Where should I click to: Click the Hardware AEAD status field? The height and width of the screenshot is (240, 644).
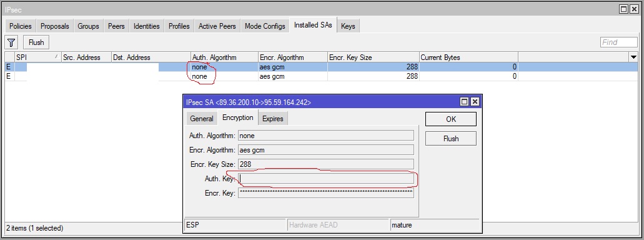pos(337,225)
